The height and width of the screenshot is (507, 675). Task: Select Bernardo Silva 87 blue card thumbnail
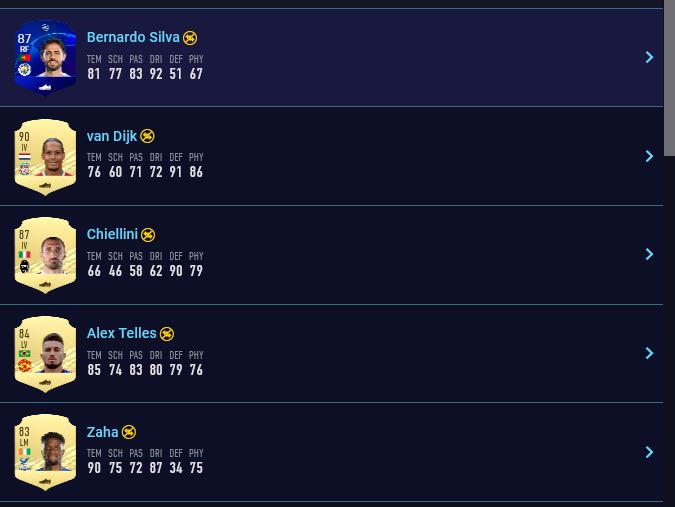(x=45, y=57)
